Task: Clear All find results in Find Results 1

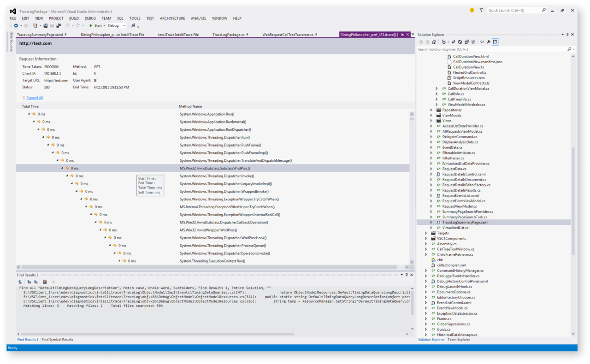Action: point(45,282)
